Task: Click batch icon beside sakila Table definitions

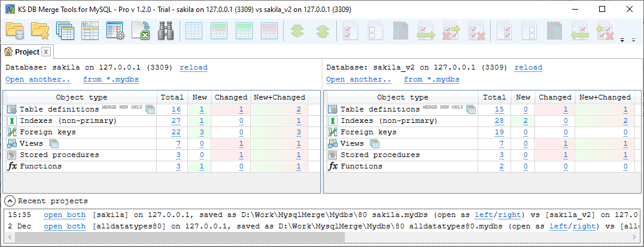Action: (x=150, y=109)
